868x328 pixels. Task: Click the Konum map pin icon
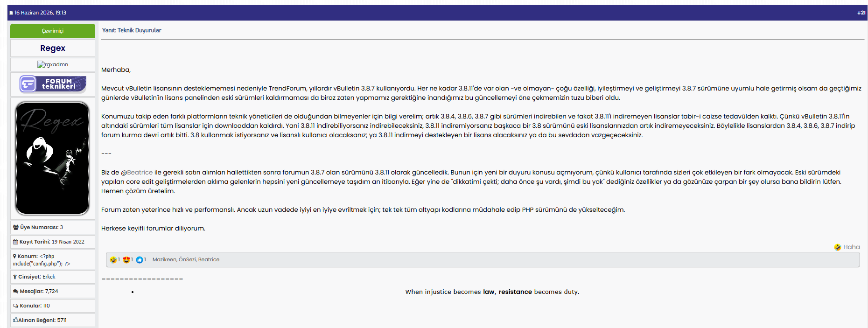(x=14, y=256)
